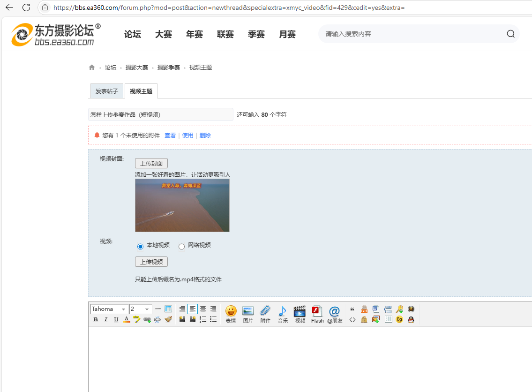Open the 大赛 navigation item

tap(164, 34)
